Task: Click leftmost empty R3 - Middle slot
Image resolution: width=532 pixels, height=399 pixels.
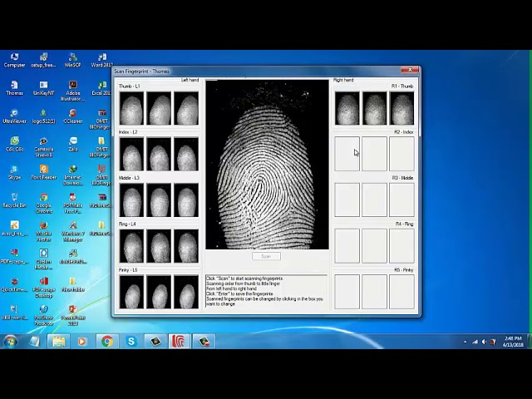Action: click(x=347, y=199)
